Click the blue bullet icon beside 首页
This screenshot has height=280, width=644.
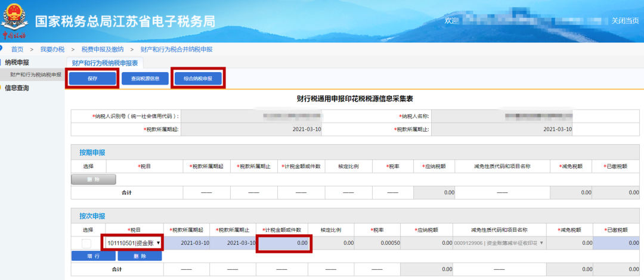coord(1,48)
